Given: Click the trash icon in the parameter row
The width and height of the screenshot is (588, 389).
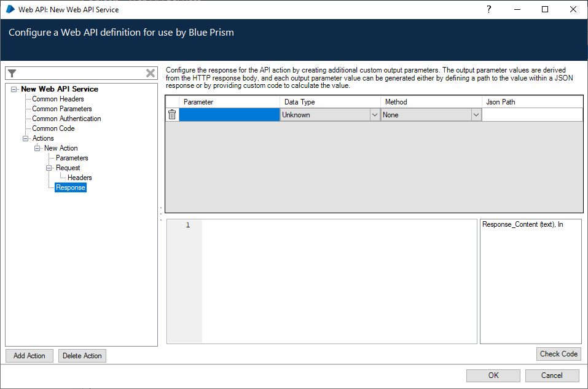Looking at the screenshot, I should [x=172, y=114].
